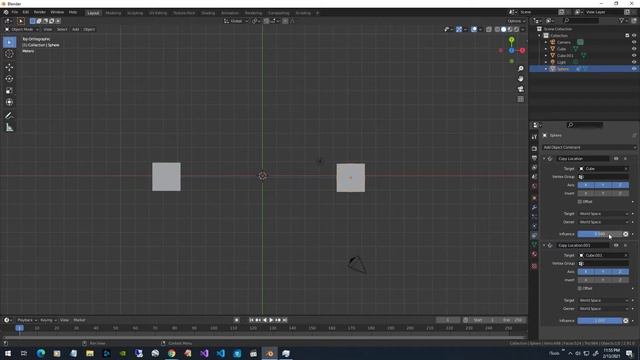Screen dimensions: 640x360
Task: Open the timeline Playback popover
Action: click(27, 320)
